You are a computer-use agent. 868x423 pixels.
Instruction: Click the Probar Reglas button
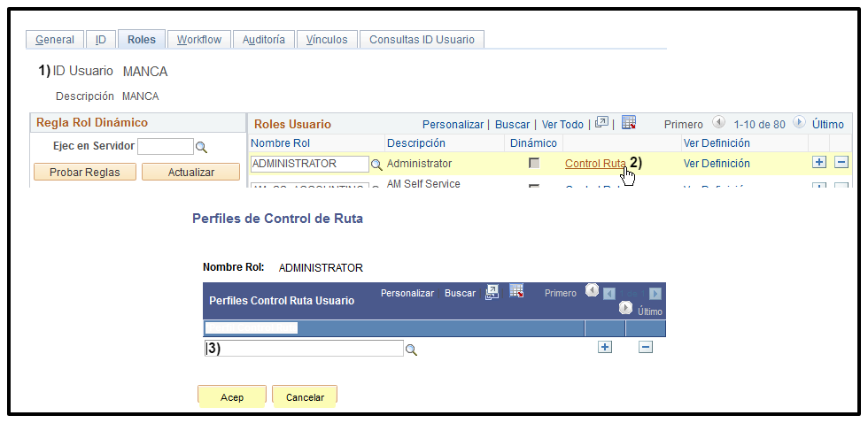pos(85,172)
